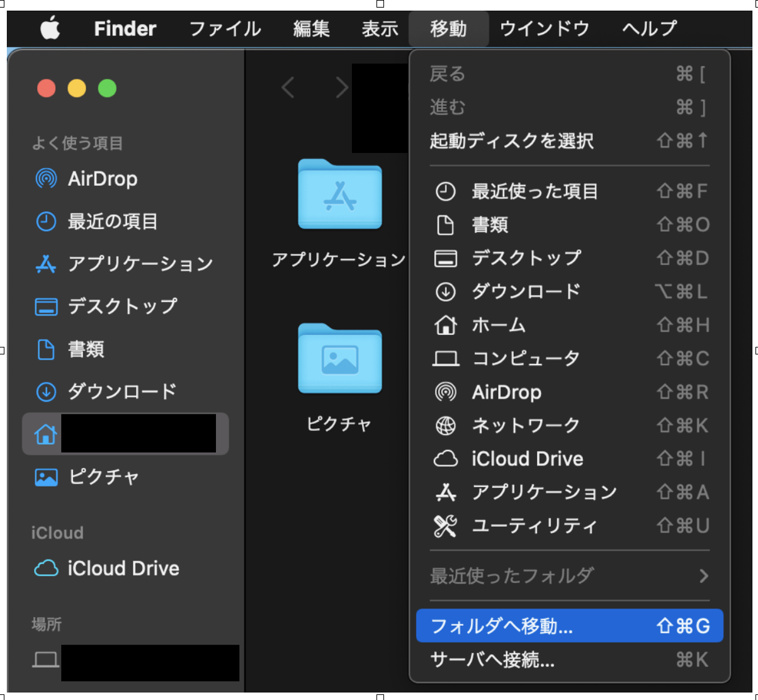Choose 最近使った項目 from the 移動 menu
The image size is (758, 700).
click(570, 191)
